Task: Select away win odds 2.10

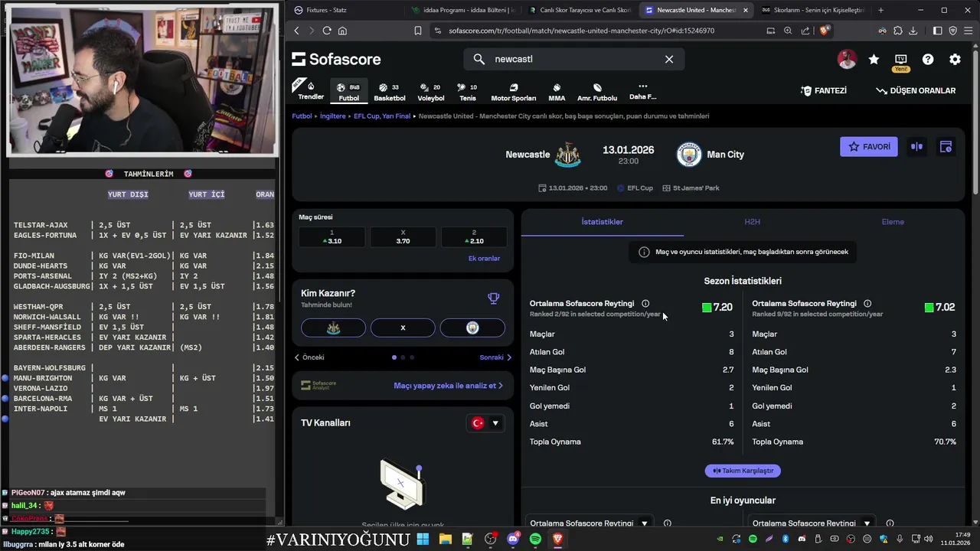Action: tap(474, 237)
